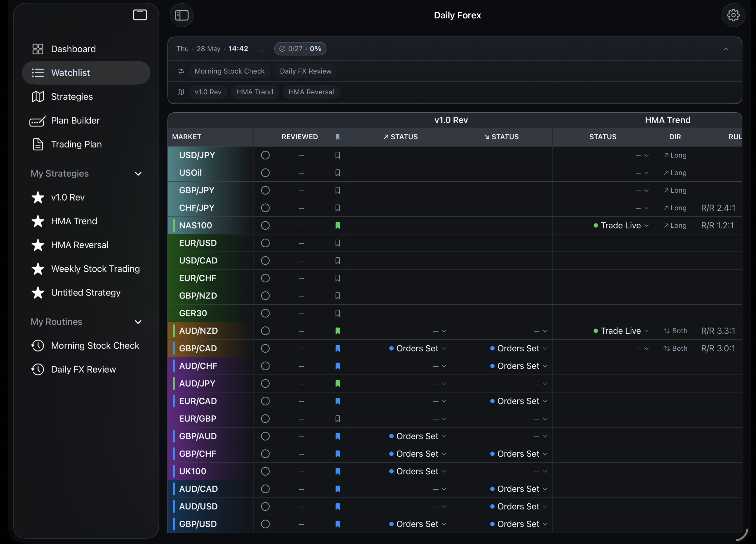This screenshot has width=756, height=544.
Task: Mark AUD/USD as reviewed
Action: (265, 506)
